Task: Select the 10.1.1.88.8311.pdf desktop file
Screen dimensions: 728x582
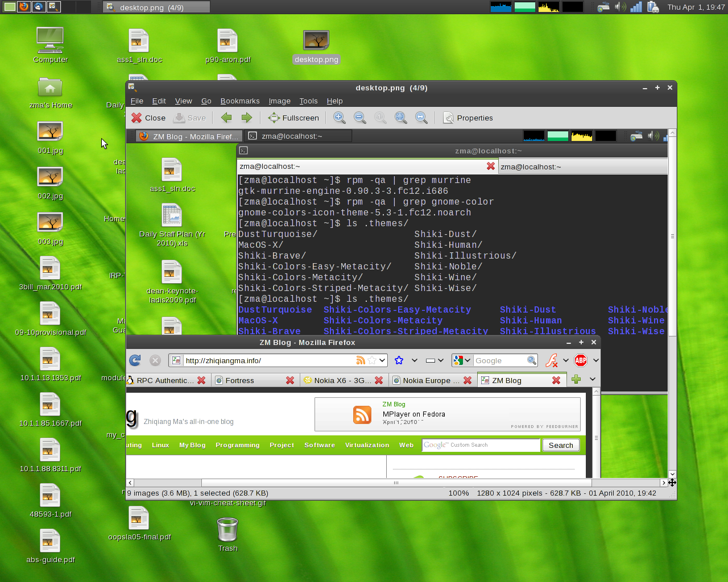Action: click(x=50, y=455)
